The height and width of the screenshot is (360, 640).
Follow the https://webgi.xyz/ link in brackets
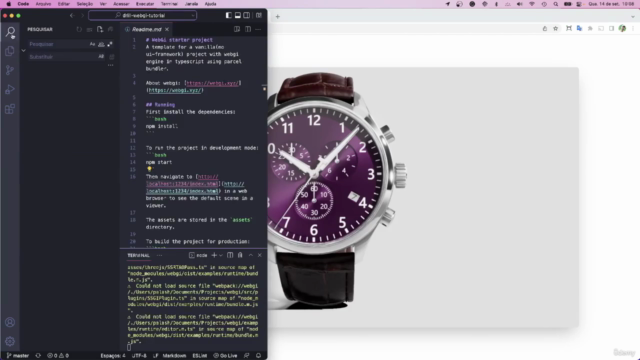[x=212, y=83]
